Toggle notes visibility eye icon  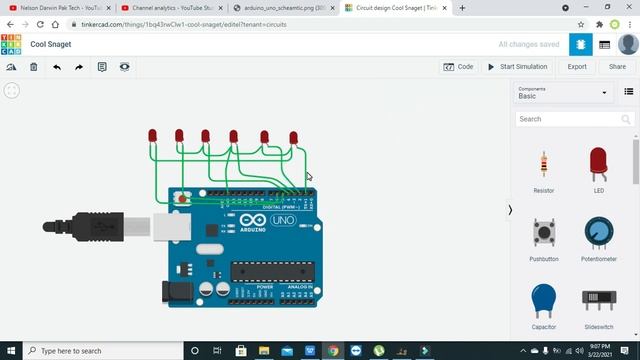124,67
